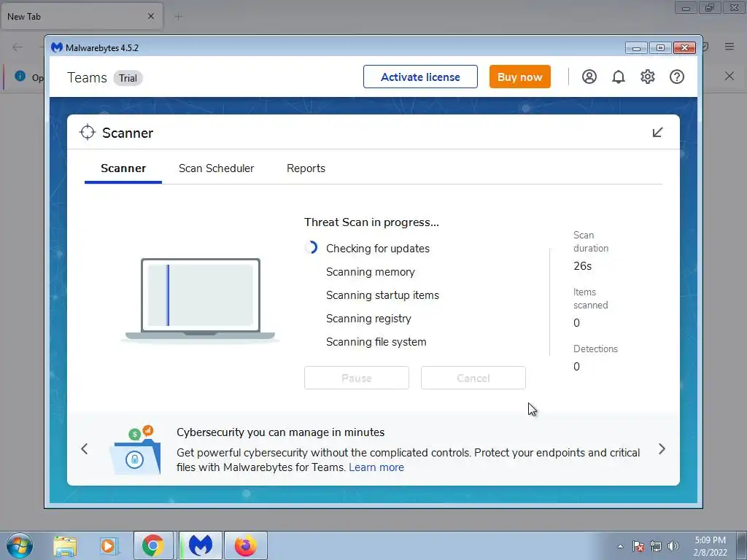
Task: Maximize the Malwarebytes window
Action: (660, 47)
